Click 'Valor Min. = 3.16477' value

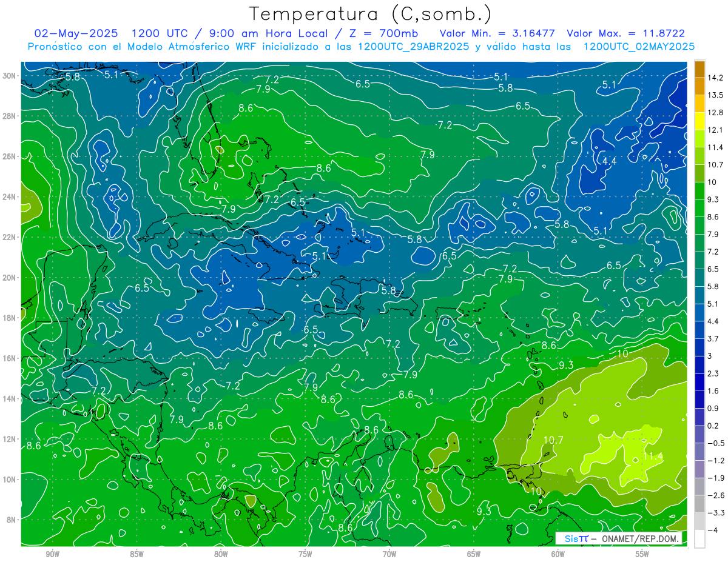point(497,33)
